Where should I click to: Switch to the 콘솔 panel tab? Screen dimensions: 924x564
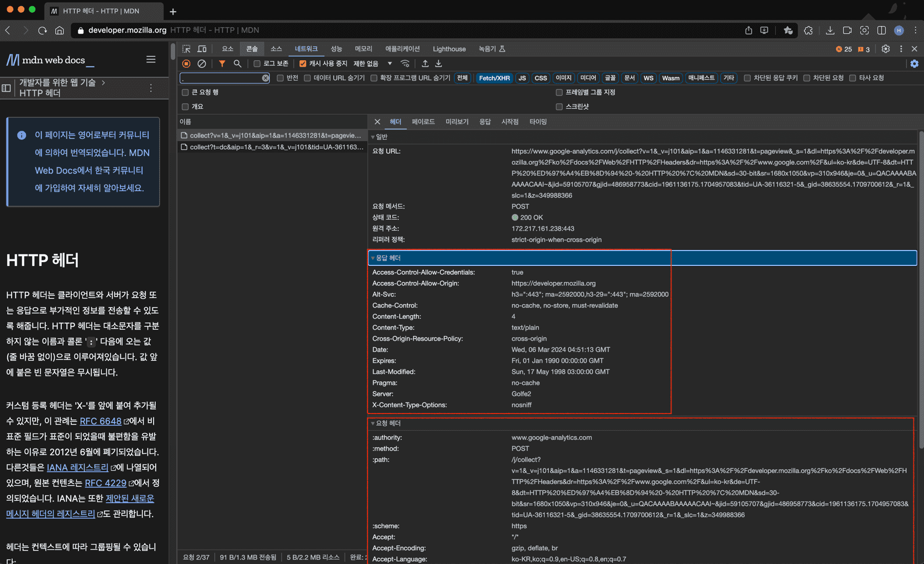click(252, 49)
